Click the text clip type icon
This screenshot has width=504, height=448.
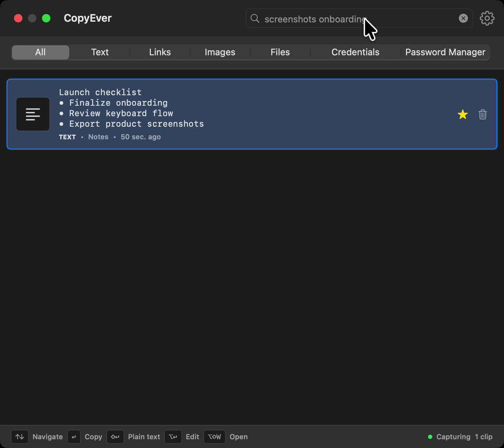[x=33, y=114]
